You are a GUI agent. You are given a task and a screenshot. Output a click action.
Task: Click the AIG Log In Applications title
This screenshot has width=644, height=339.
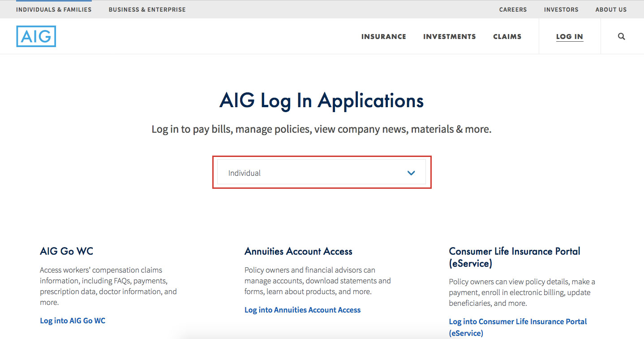click(322, 100)
